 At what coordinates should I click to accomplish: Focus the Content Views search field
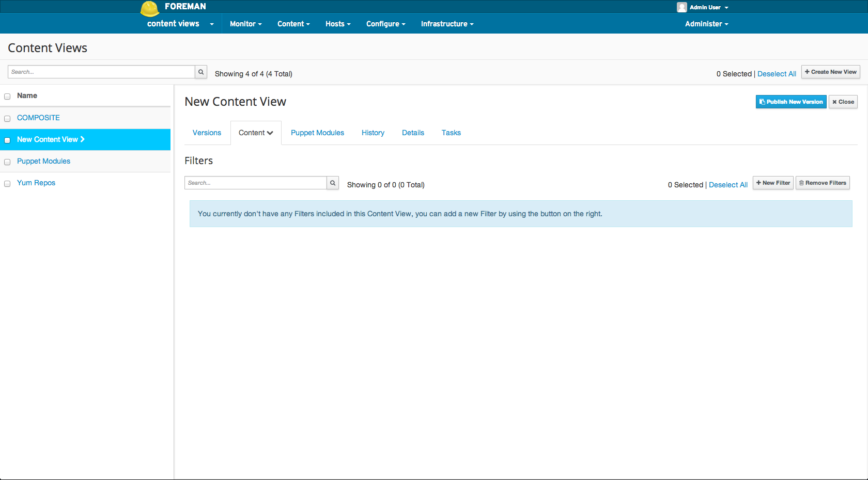[x=101, y=72]
